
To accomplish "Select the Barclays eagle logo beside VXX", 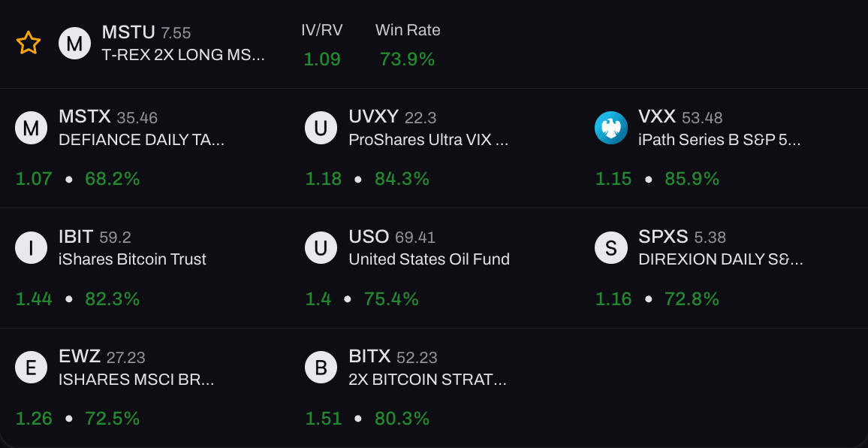I will coord(611,128).
